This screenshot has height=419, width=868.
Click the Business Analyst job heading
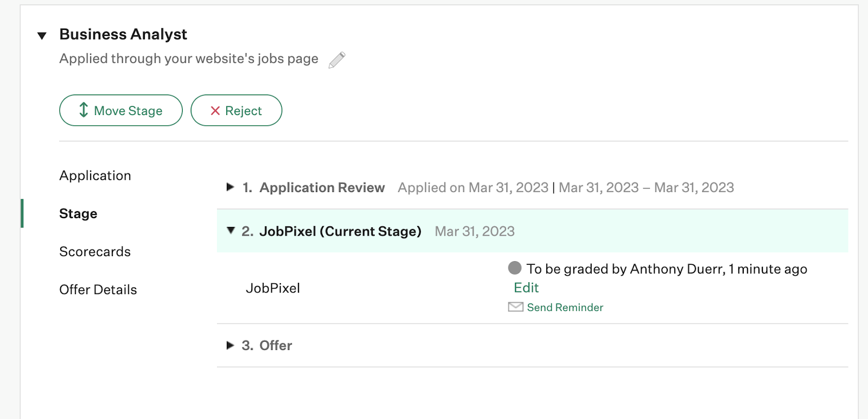(123, 34)
